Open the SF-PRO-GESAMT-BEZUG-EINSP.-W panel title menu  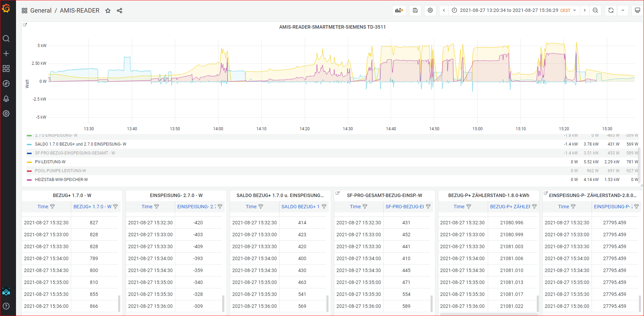coord(384,195)
